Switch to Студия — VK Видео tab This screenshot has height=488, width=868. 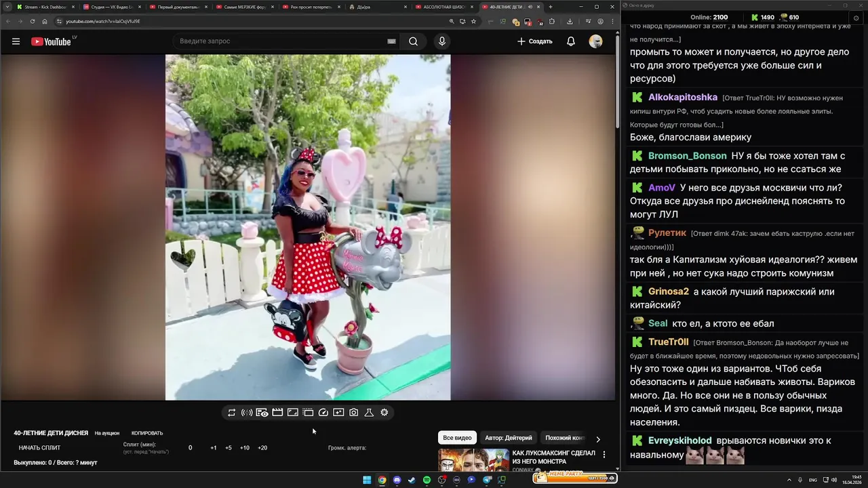(111, 7)
